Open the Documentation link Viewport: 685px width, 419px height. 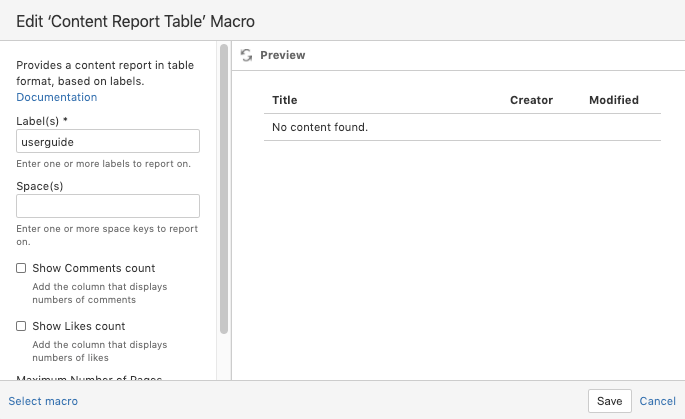[57, 97]
